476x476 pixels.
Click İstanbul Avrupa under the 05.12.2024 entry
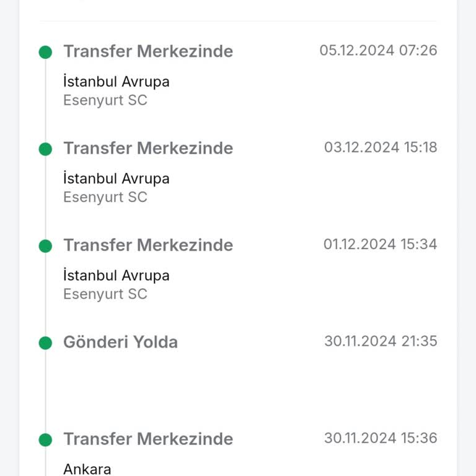point(116,82)
